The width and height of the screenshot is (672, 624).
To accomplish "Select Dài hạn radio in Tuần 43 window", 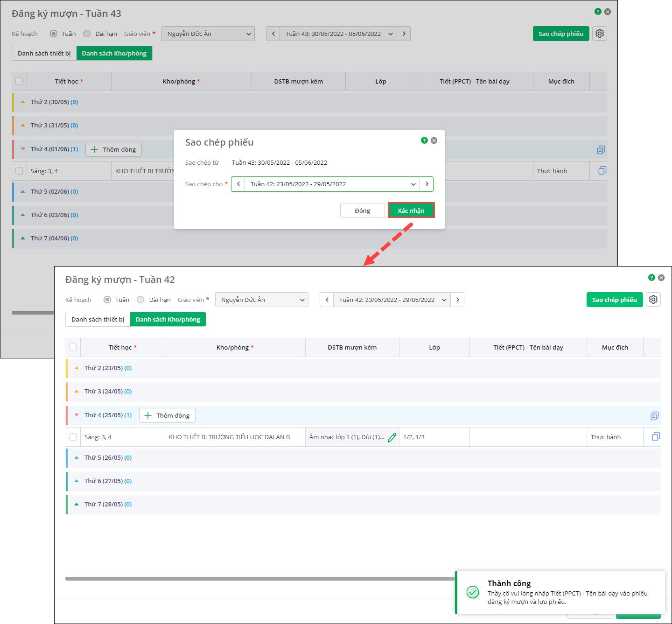I will [x=87, y=34].
